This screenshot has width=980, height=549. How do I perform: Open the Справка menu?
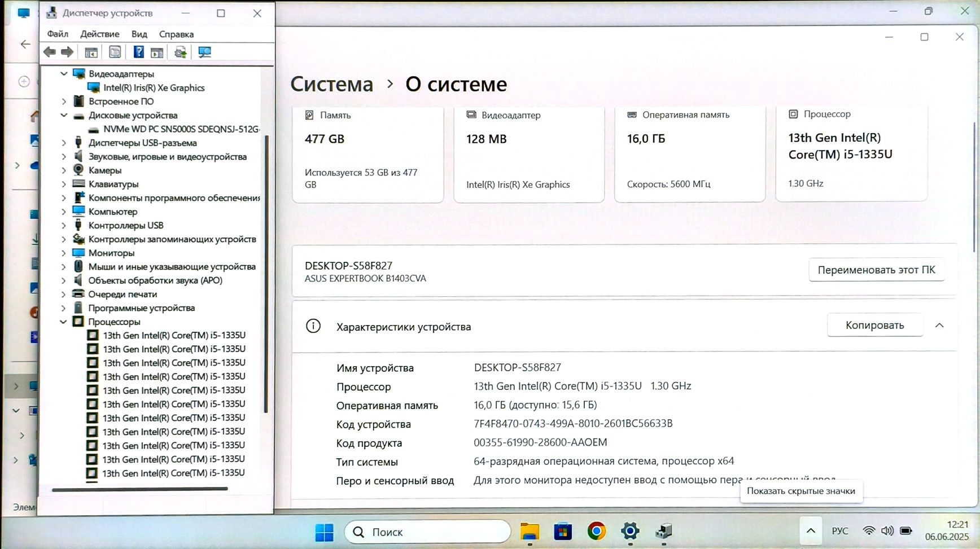point(176,34)
